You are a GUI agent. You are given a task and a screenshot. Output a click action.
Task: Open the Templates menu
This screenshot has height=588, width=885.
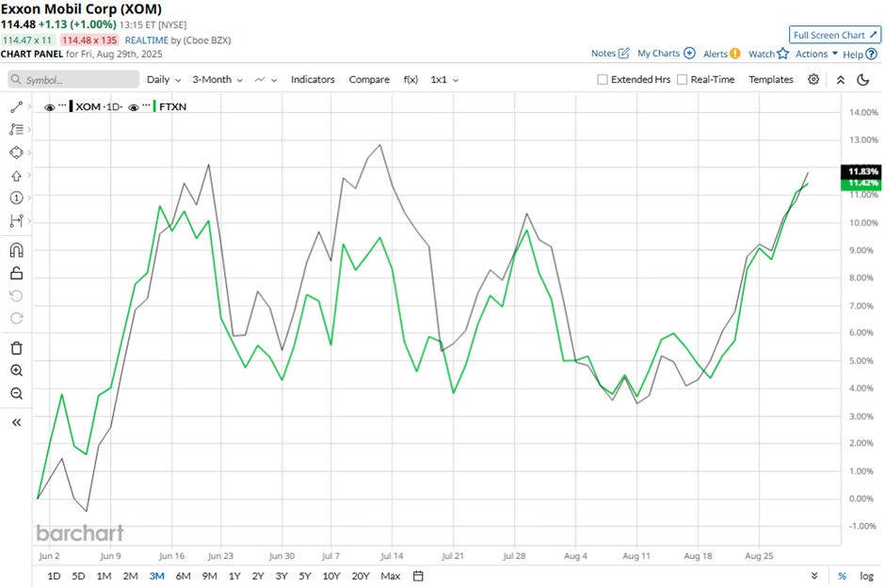tap(771, 79)
